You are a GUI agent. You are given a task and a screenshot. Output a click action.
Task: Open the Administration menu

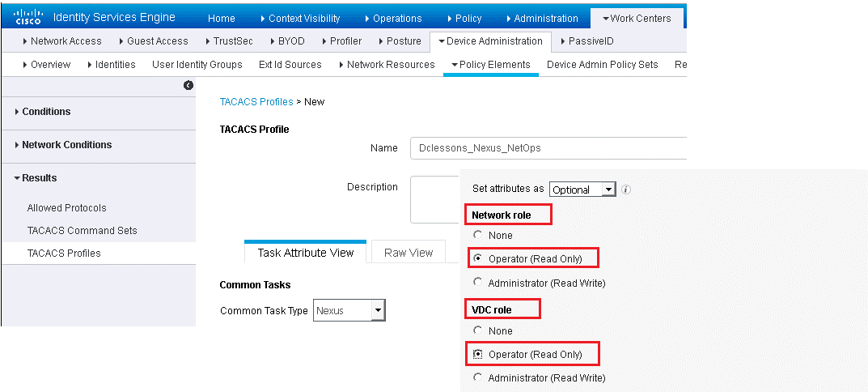point(542,19)
